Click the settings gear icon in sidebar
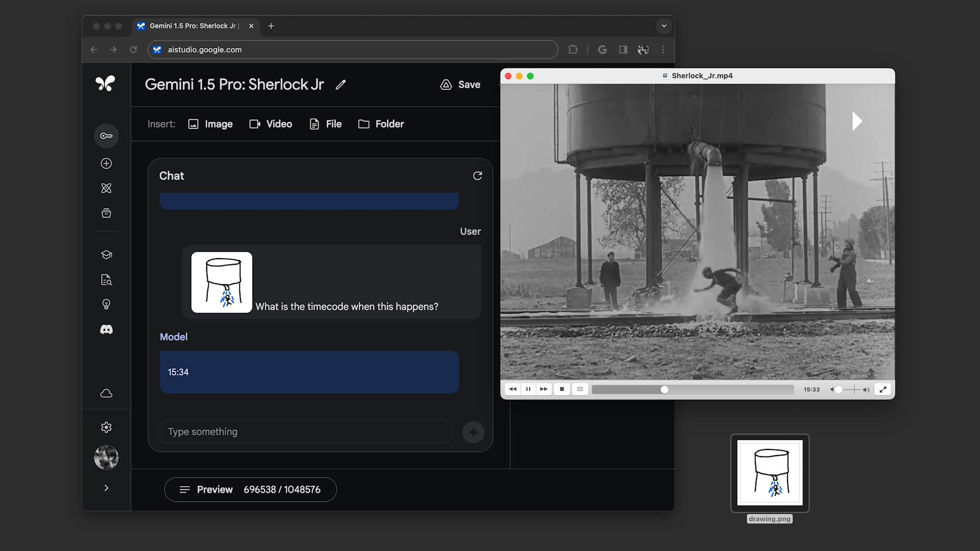Screen dimensions: 980x551 point(106,427)
